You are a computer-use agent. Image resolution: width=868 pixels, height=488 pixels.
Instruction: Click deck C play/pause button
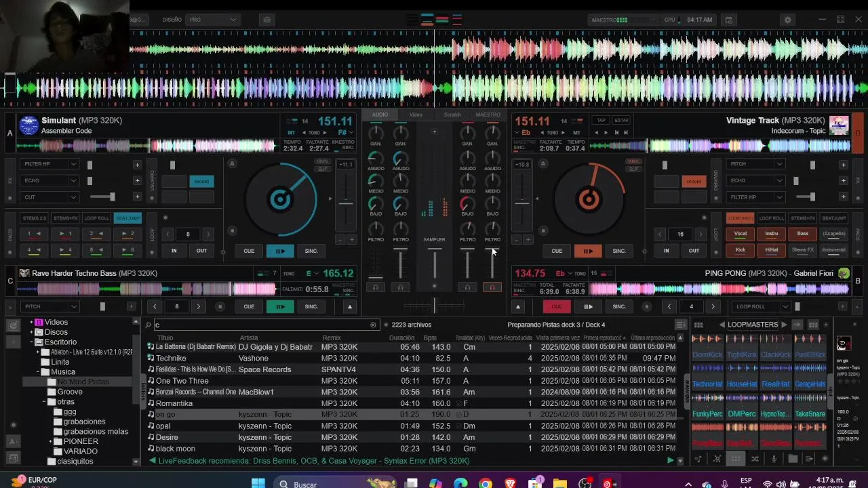click(x=280, y=306)
